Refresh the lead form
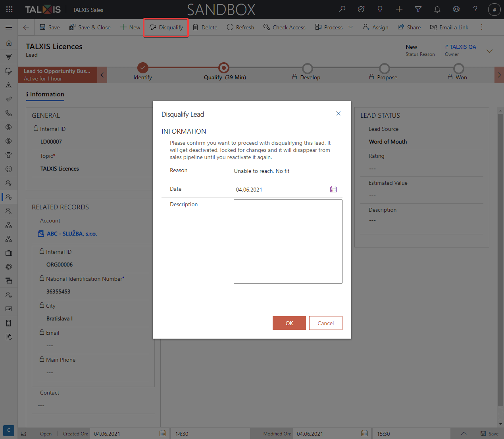Viewport: 504px width, 439px height. tap(240, 27)
